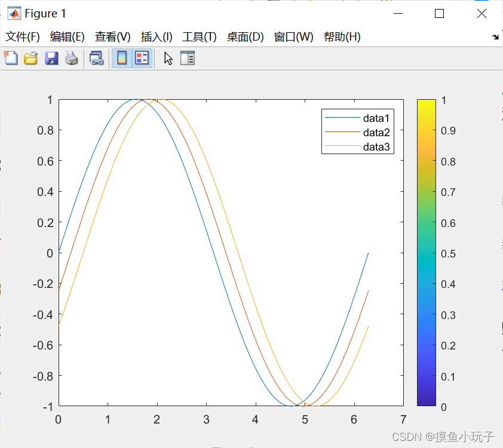
Task: Toggle the Insert Legend toolbar button
Action: click(142, 59)
